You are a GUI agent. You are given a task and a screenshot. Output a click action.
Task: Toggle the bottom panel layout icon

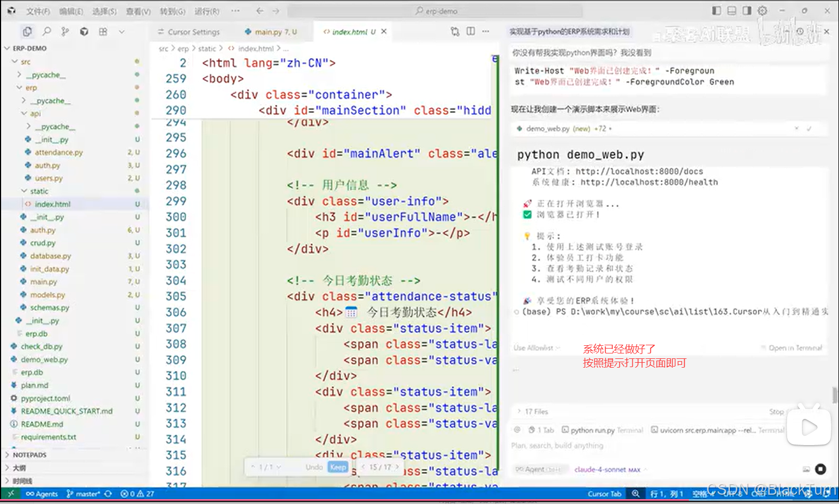[x=732, y=10]
